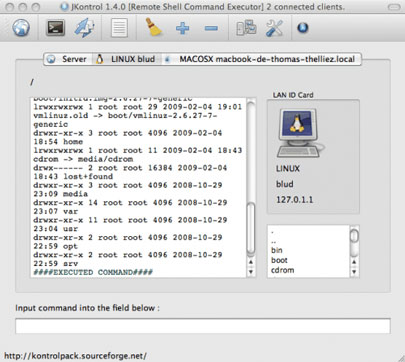Open the computers network transfer icon

point(246,28)
